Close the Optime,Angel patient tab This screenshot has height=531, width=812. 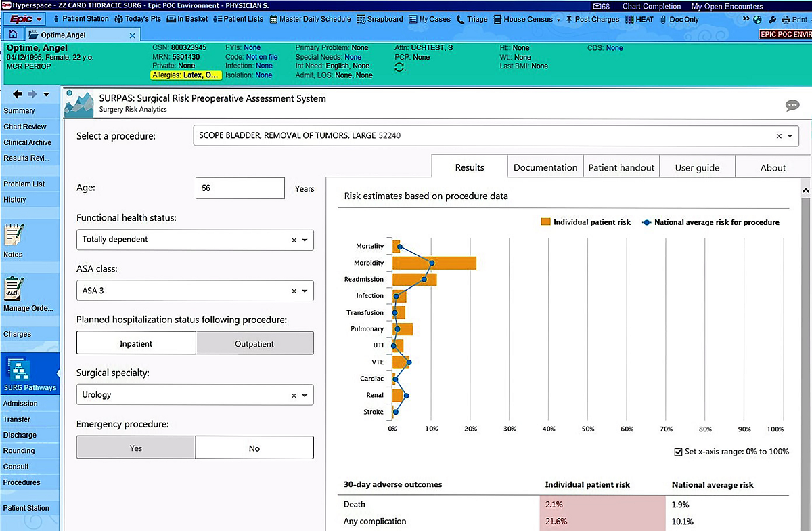(x=132, y=35)
